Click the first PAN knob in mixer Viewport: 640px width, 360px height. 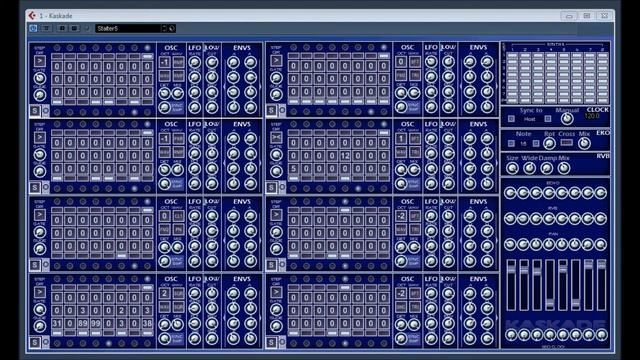510,244
